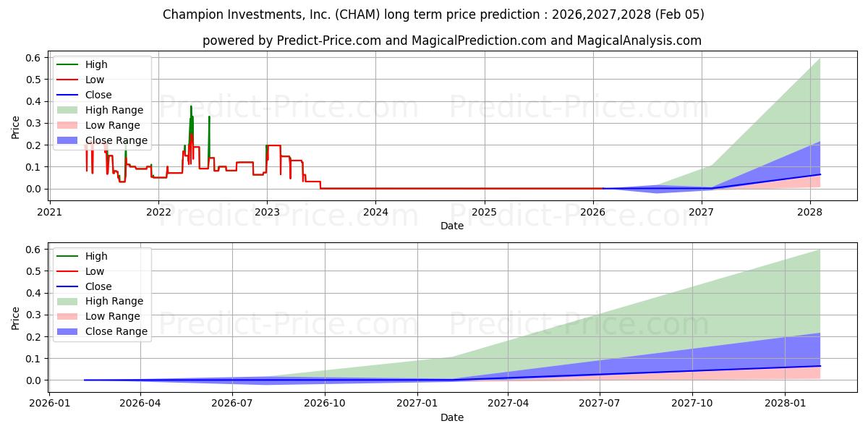Image resolution: width=868 pixels, height=434 pixels.
Task: Select High Range patch in upper chart legend
Action: (x=67, y=110)
